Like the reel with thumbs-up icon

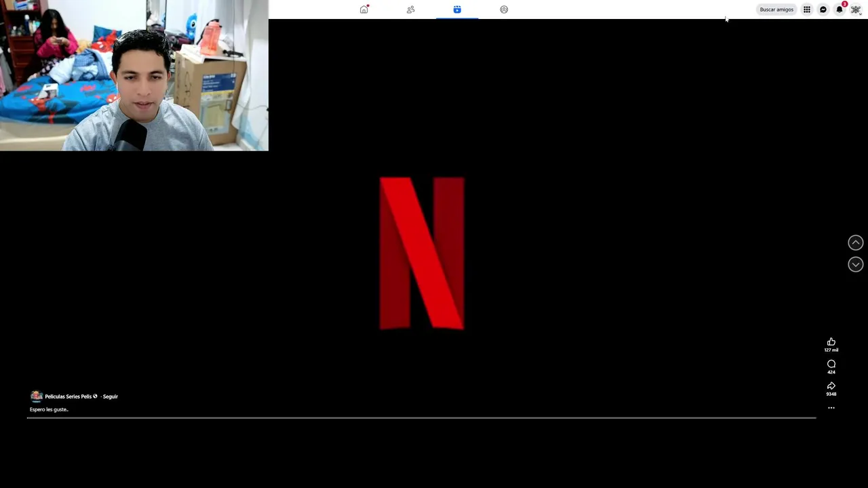tap(831, 342)
